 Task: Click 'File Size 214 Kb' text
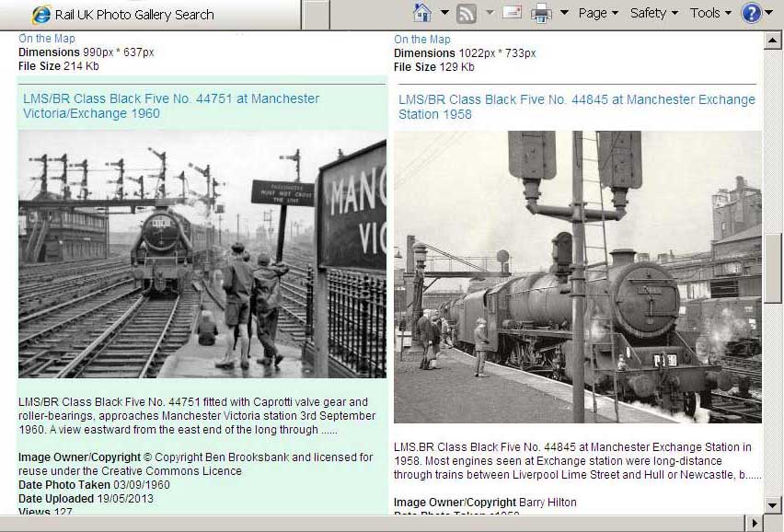[x=59, y=66]
